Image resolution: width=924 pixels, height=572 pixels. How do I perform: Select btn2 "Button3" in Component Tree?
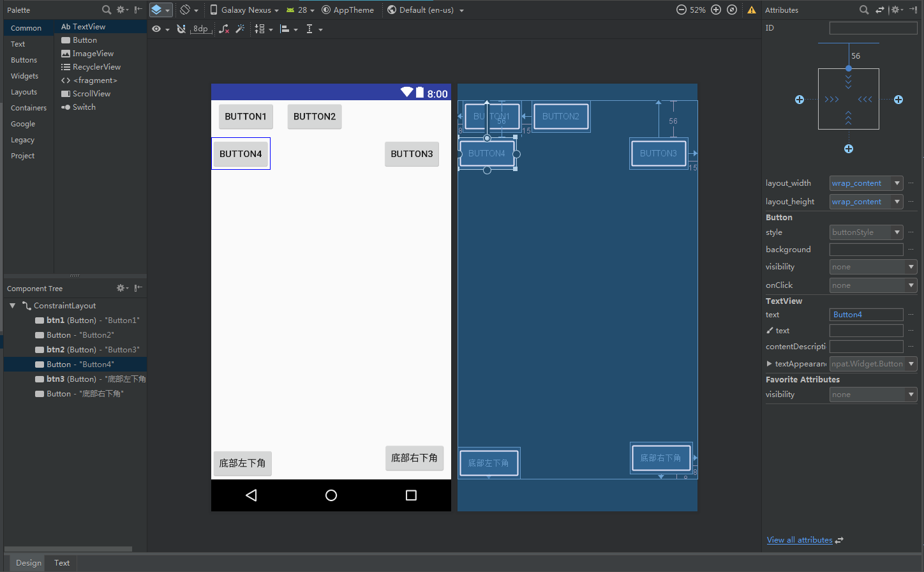tap(75, 350)
